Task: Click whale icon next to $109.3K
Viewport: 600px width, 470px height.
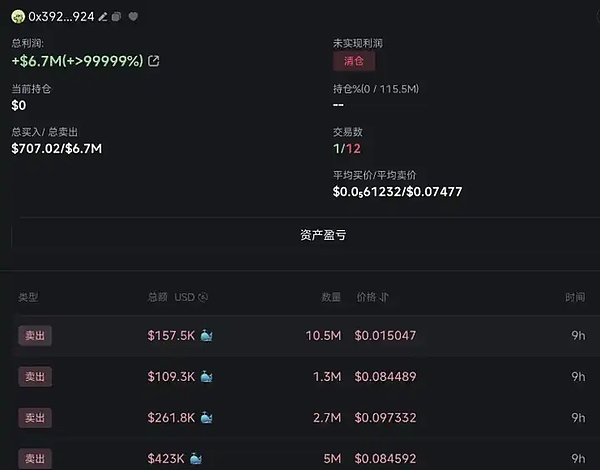Action: 206,377
